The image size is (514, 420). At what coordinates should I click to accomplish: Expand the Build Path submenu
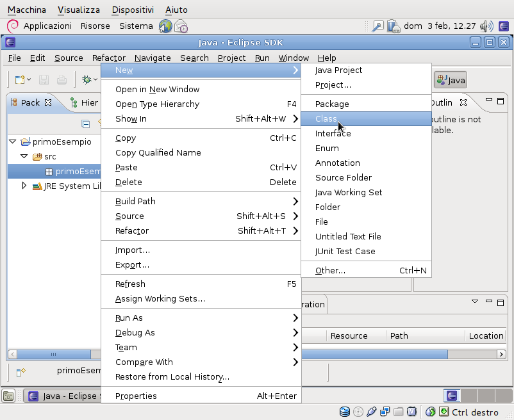(201, 201)
